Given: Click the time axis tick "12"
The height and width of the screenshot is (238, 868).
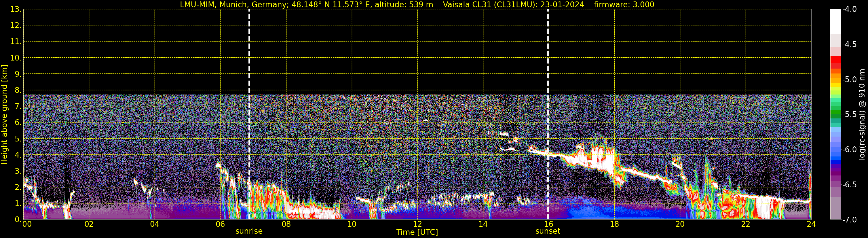Looking at the screenshot, I should [417, 224].
